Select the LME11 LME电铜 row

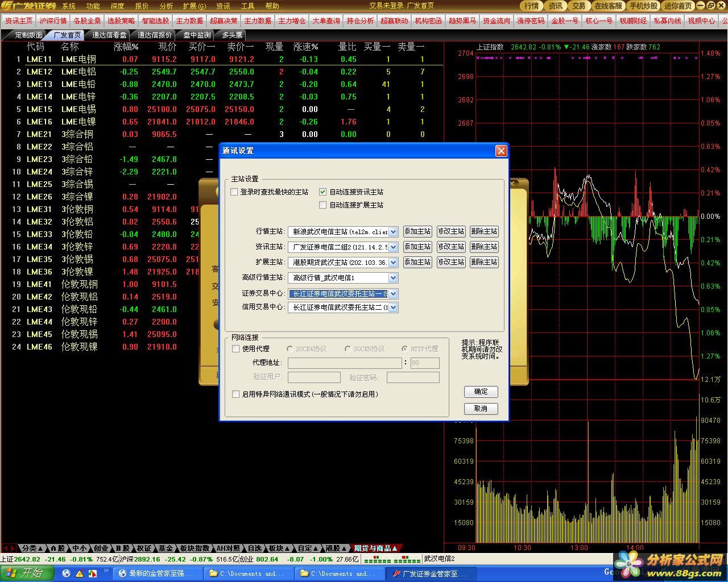tap(222, 59)
